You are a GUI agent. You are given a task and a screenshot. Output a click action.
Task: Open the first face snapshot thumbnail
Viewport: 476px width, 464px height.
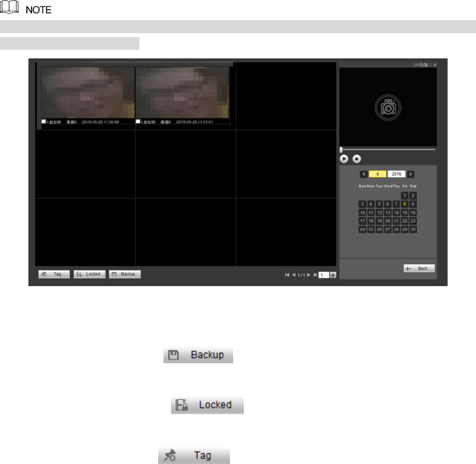coord(88,92)
